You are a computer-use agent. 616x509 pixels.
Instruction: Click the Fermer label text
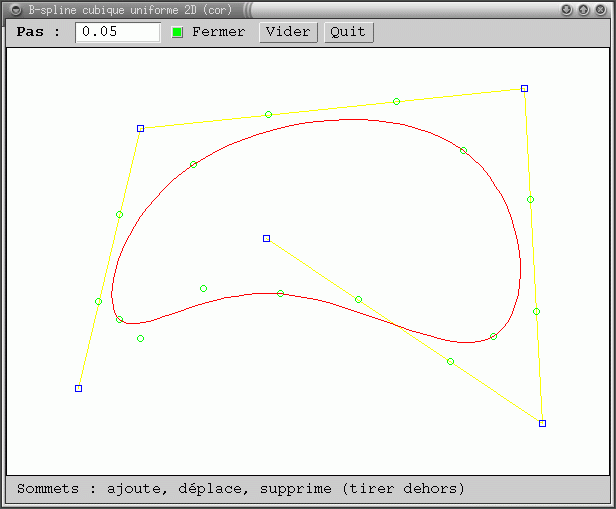(218, 32)
